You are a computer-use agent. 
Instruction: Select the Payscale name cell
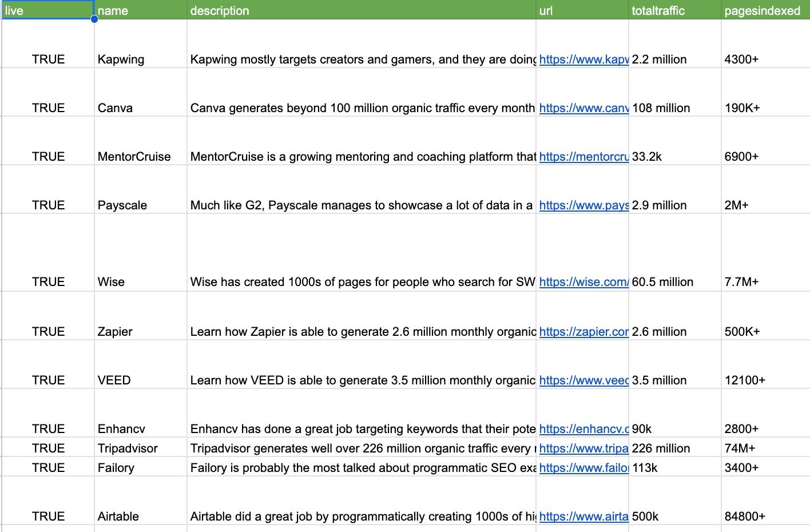[x=141, y=189]
